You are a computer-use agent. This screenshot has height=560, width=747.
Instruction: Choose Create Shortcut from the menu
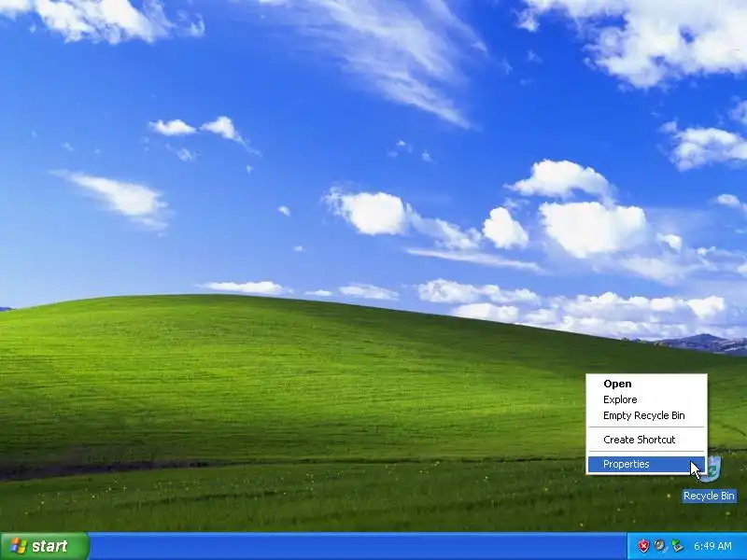tap(646, 440)
